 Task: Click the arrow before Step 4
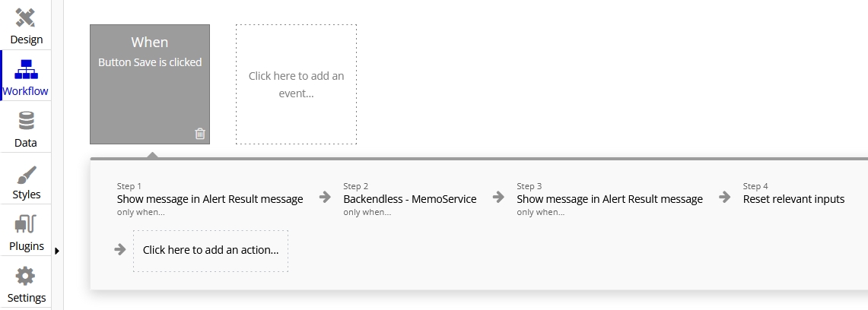[725, 198]
